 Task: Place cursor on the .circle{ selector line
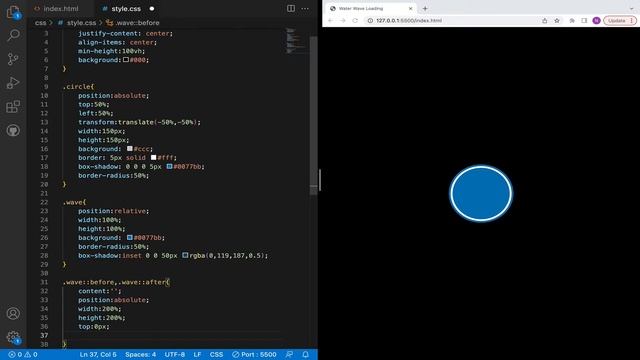pyautogui.click(x=78, y=87)
